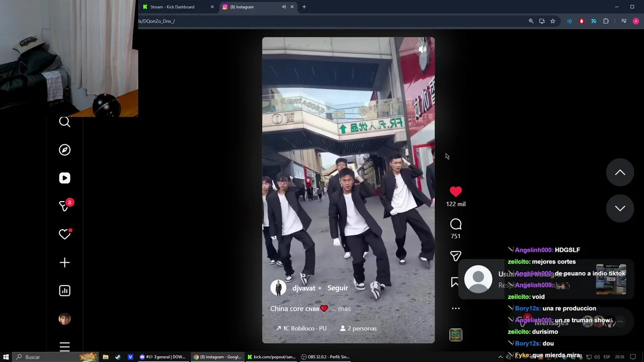Open the Reels icon in sidebar
The image size is (644, 362).
(64, 178)
